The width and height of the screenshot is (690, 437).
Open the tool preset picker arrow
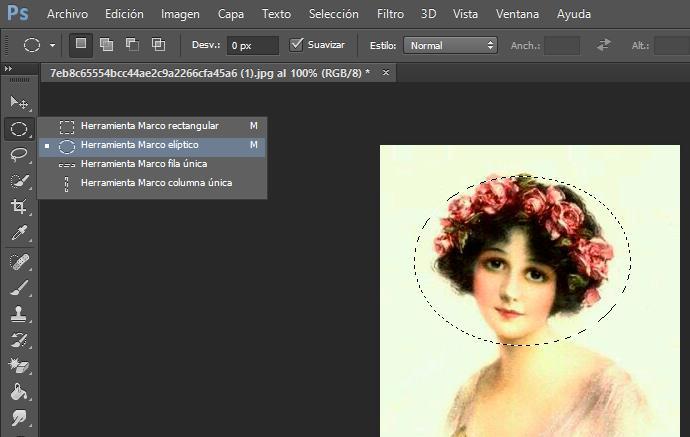pos(52,45)
